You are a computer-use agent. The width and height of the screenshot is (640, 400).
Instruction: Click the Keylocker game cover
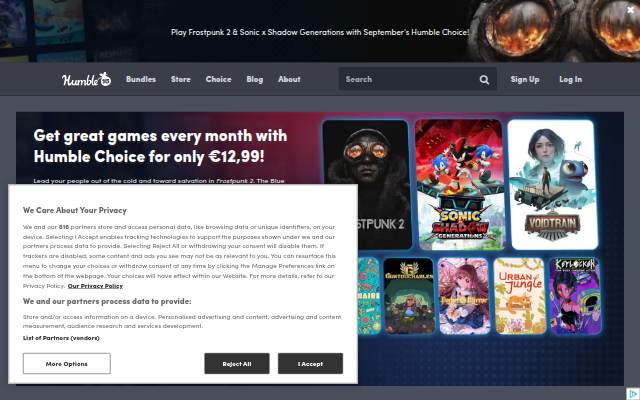(575, 296)
